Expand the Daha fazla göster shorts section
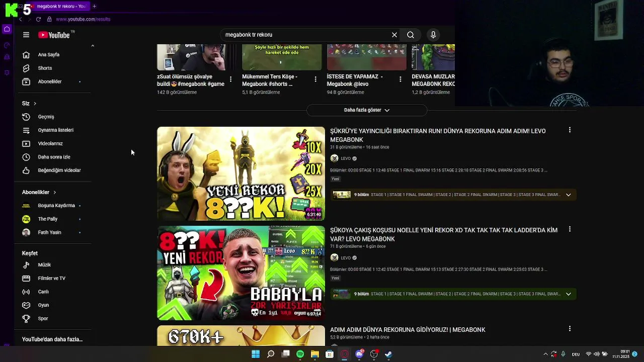The height and width of the screenshot is (362, 644). click(367, 110)
